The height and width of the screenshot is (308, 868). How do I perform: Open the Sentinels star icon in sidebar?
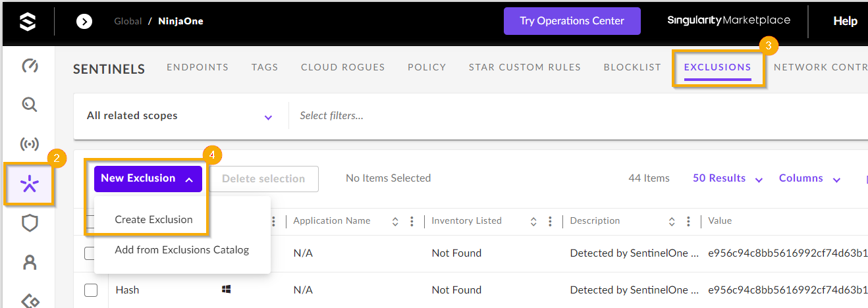pos(30,185)
